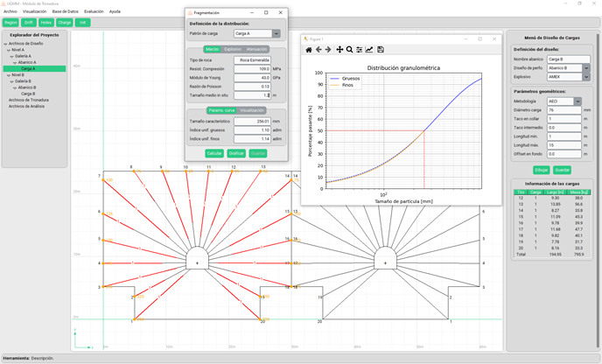
Task: Toggle to the Visualización segment
Action: point(252,110)
